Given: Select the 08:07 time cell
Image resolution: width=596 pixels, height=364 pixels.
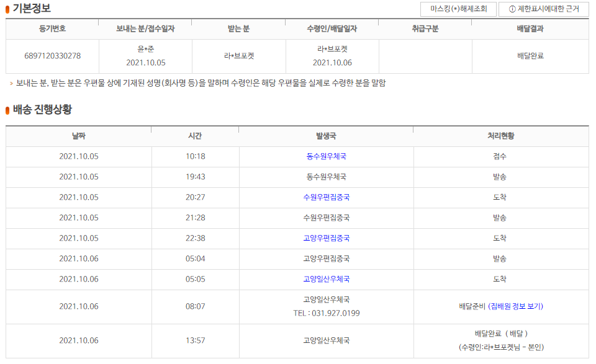Looking at the screenshot, I should (196, 306).
